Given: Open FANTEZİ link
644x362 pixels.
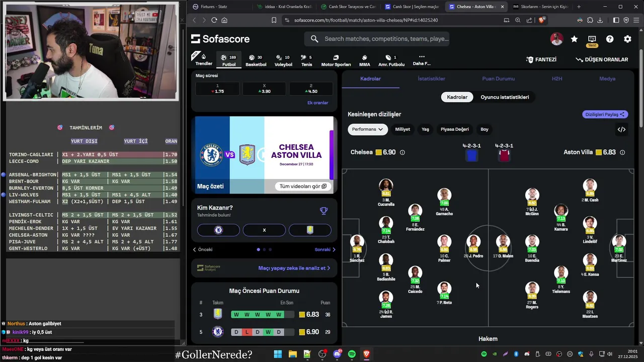Looking at the screenshot, I should click(x=541, y=59).
